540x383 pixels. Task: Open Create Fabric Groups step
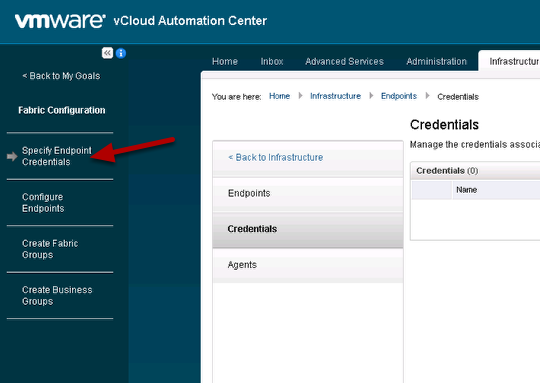point(50,249)
